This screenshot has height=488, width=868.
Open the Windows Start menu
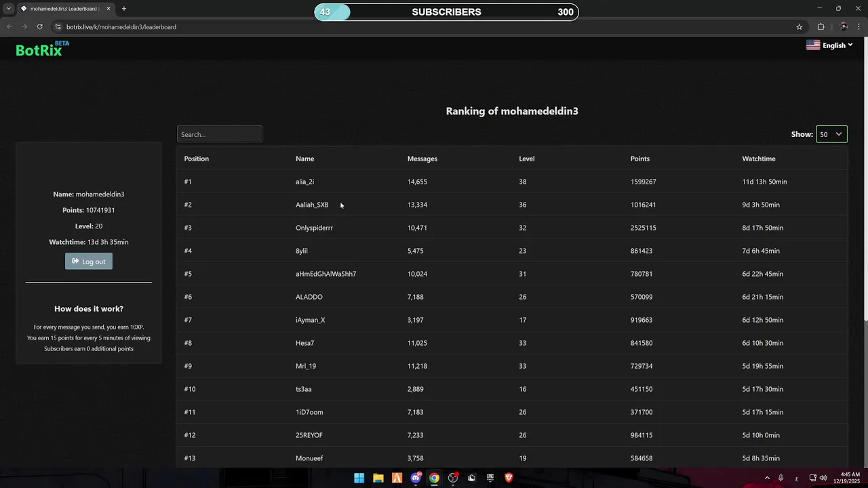point(359,478)
